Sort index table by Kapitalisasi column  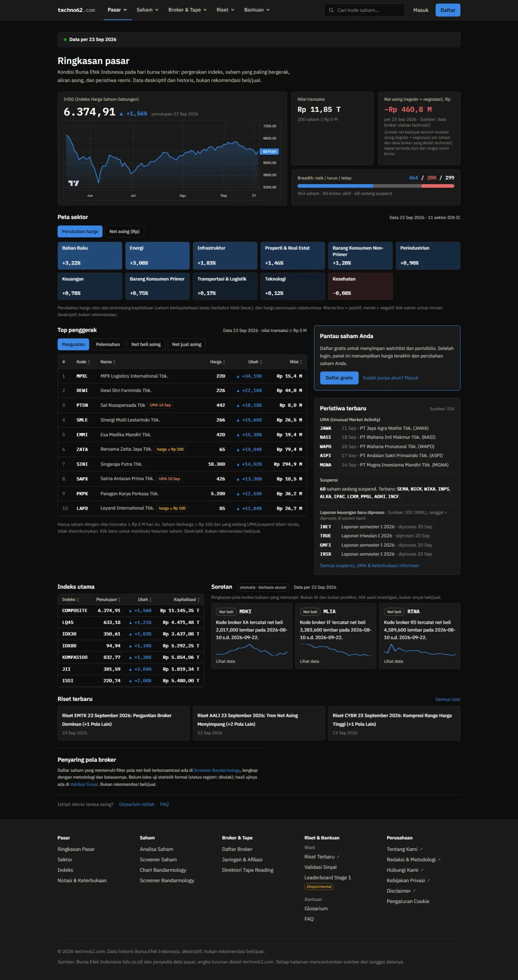pyautogui.click(x=186, y=599)
